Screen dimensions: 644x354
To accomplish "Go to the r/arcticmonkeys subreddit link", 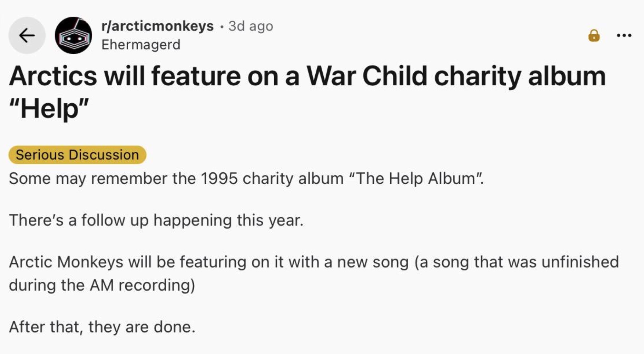I will point(157,26).
